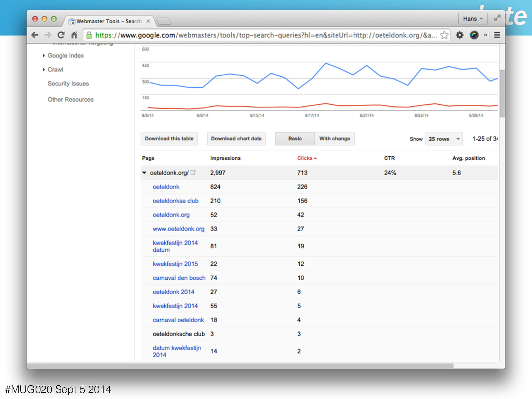
Task: Select the Webmaster Tools - Search tab
Action: (109, 21)
